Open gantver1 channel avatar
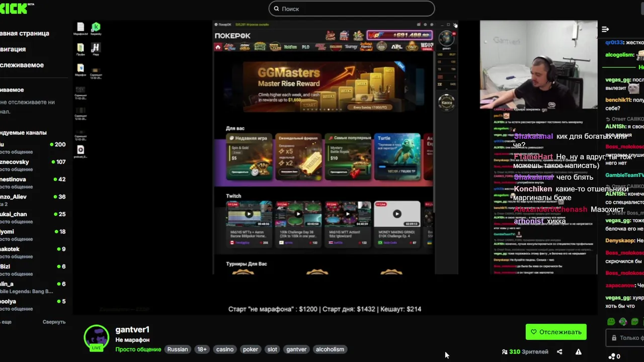This screenshot has width=644, height=362. tap(96, 337)
